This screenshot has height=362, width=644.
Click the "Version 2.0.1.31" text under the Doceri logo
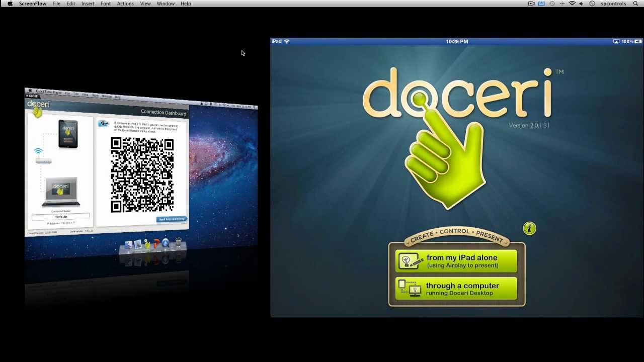pos(529,125)
